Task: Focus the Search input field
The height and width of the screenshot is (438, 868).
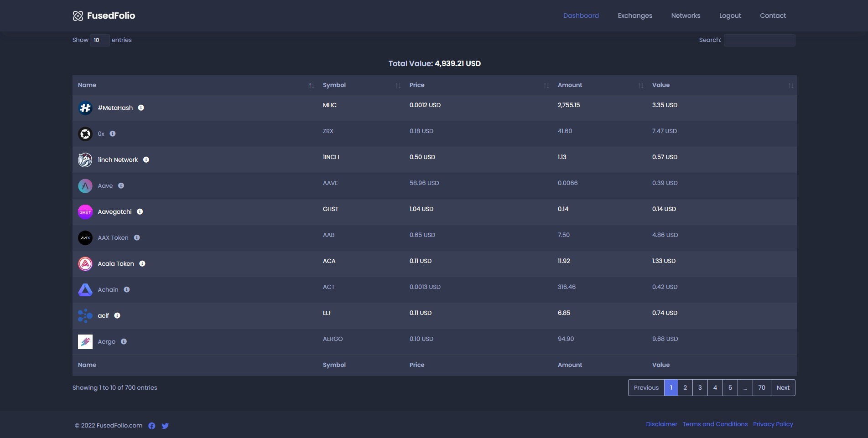Action: (x=759, y=40)
